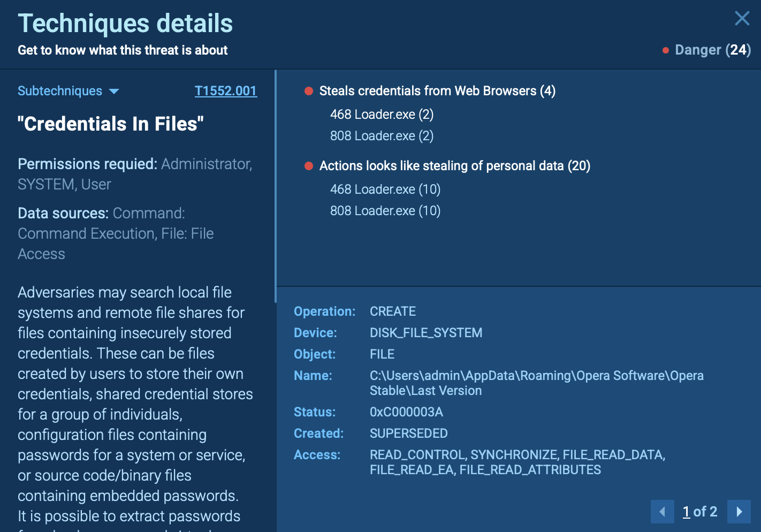Select 808 Loader.exe (2) under Web Browsers
This screenshot has height=532, width=761.
click(x=382, y=136)
